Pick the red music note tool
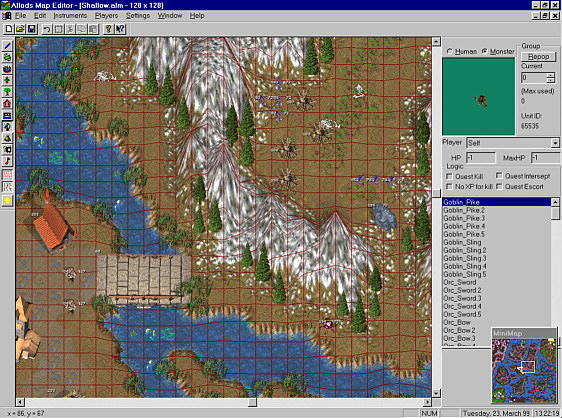This screenshot has height=418, width=562. (x=8, y=161)
